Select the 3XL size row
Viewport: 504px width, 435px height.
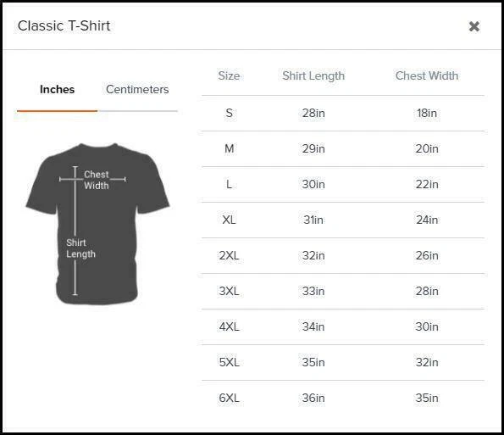click(x=343, y=292)
